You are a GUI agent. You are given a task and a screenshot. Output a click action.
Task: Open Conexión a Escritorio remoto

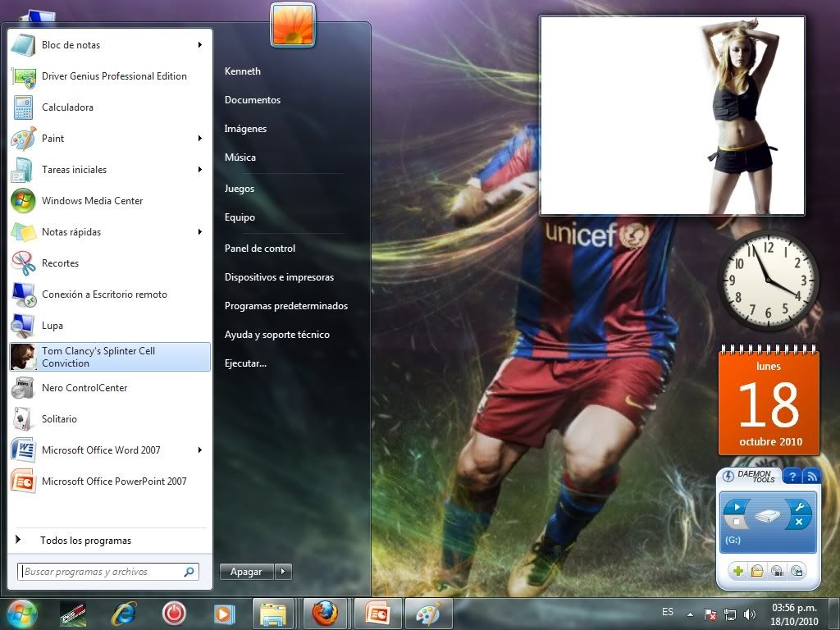click(x=111, y=294)
